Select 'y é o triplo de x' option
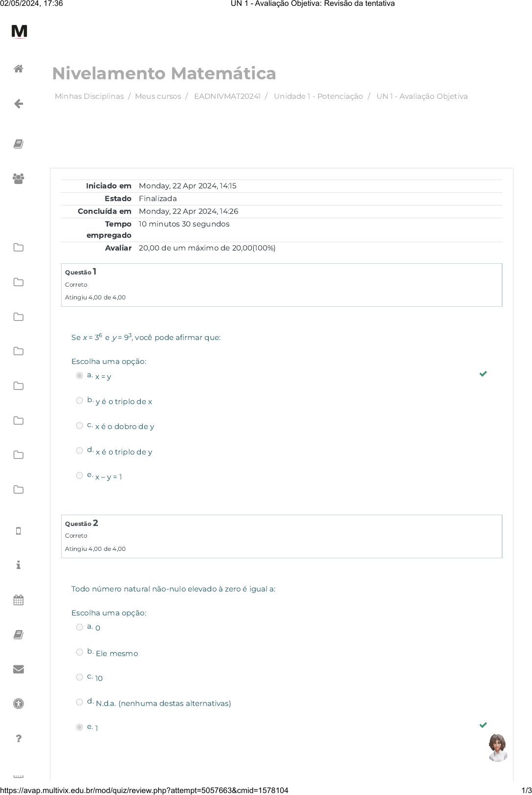This screenshot has height=795, width=532. point(80,401)
